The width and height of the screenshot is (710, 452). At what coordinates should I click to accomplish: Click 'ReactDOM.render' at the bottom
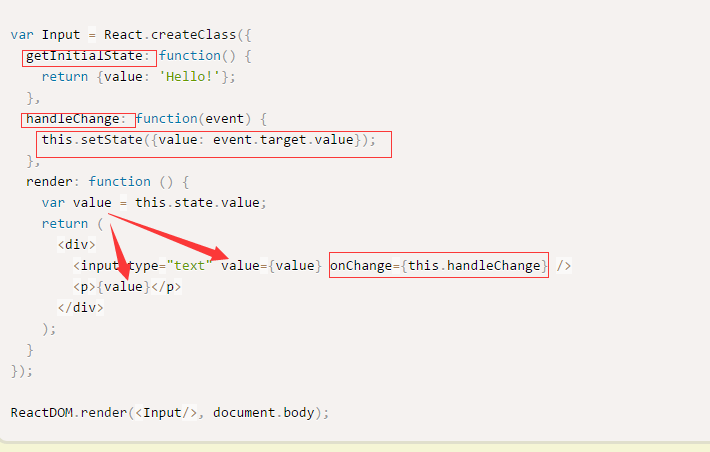pyautogui.click(x=69, y=413)
